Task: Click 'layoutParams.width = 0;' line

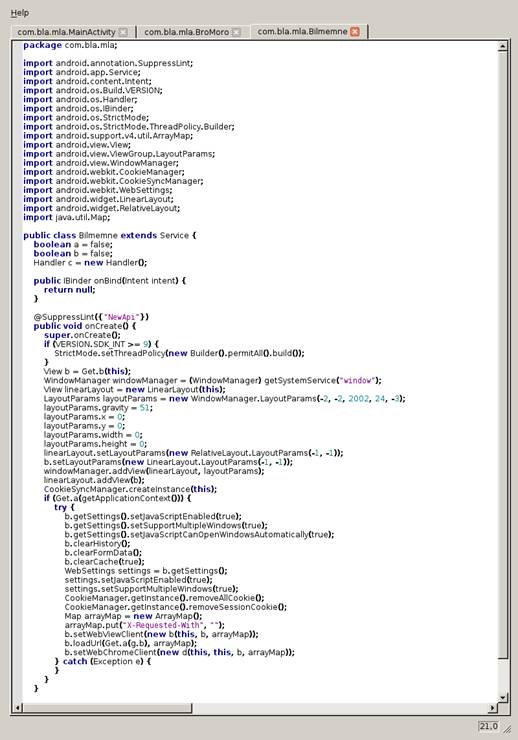Action: click(x=93, y=435)
